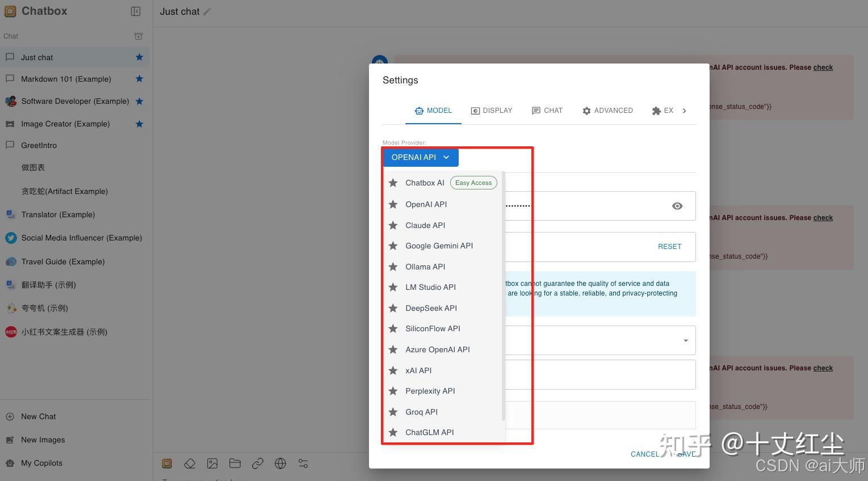
Task: Open the 贪吃蛇(Artifact Example) conversation
Action: [76, 191]
